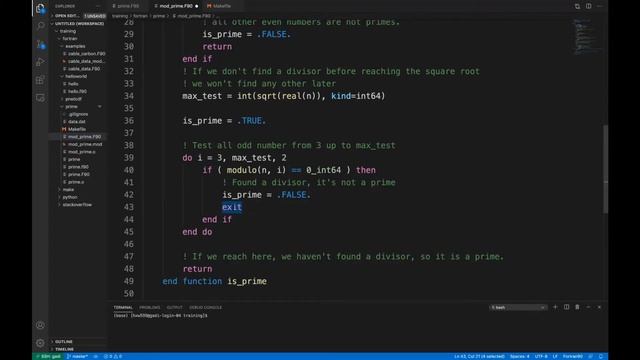
Task: Select the Terminal panel tab
Action: (123, 307)
